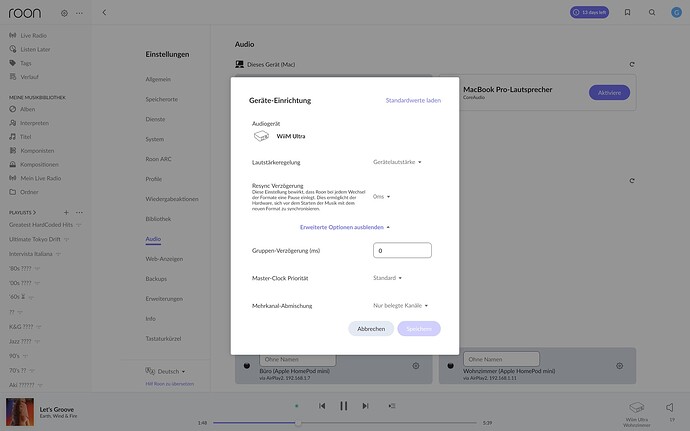The width and height of the screenshot is (690, 431).
Task: Open the Backups settings tab
Action: [156, 279]
